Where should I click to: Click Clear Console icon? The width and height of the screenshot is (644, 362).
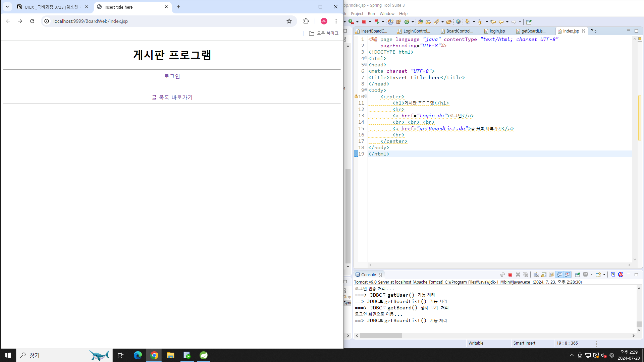point(536,275)
